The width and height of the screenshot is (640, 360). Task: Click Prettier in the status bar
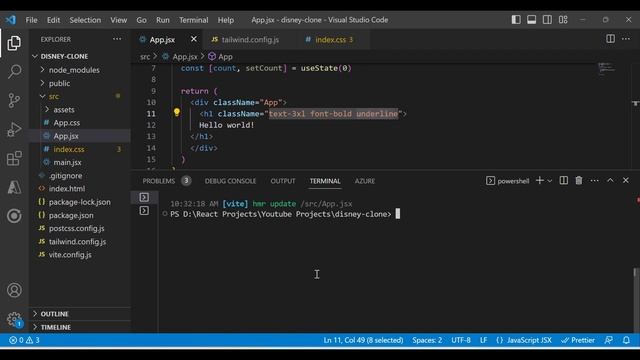pyautogui.click(x=578, y=340)
